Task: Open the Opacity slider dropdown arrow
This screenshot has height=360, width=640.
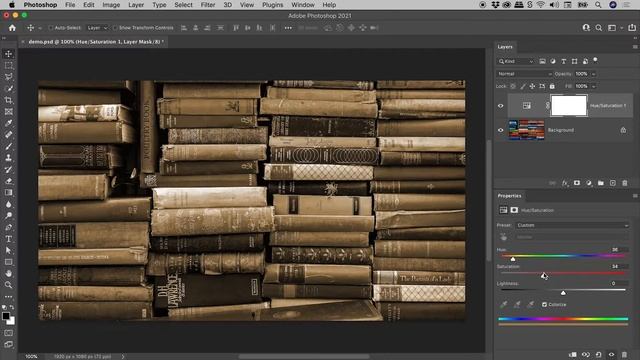Action: point(593,74)
